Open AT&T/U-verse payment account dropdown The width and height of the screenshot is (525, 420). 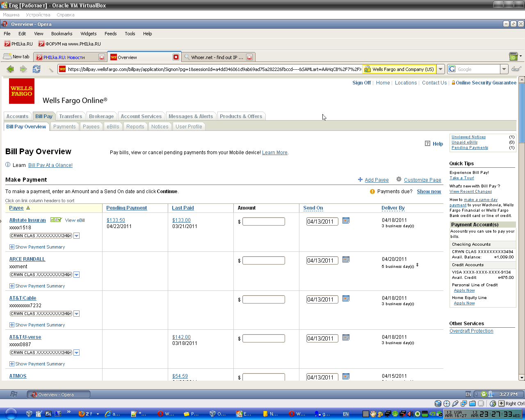point(77,353)
